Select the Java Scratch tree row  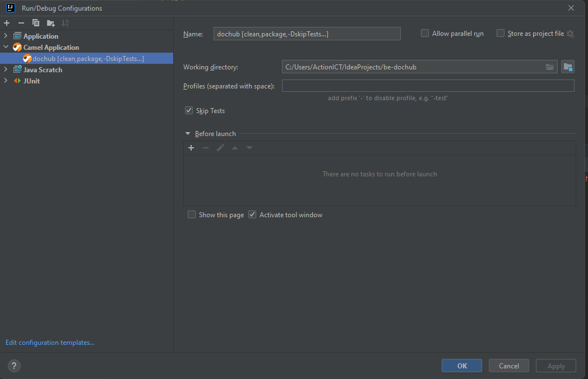[87, 69]
